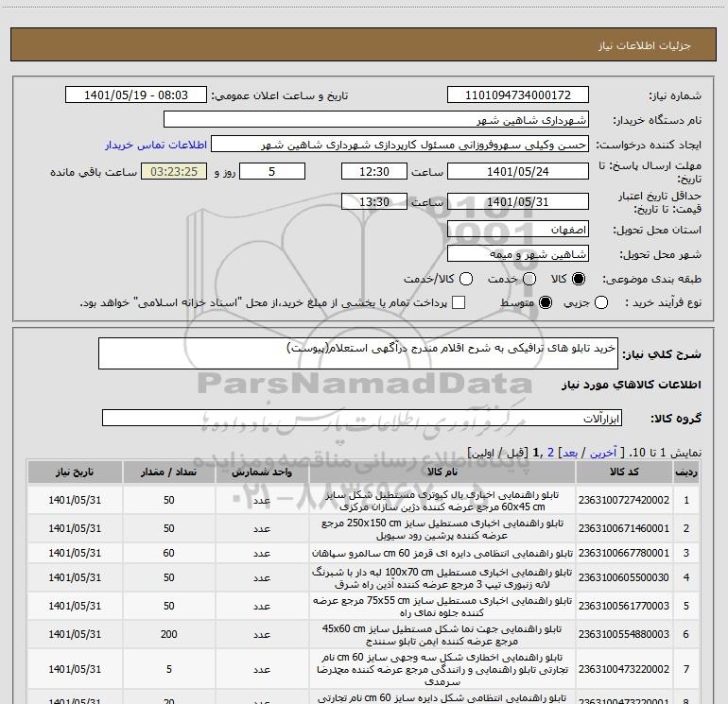Screen dimensions: 728x704
Task: Click the general description text box
Action: 358,353
